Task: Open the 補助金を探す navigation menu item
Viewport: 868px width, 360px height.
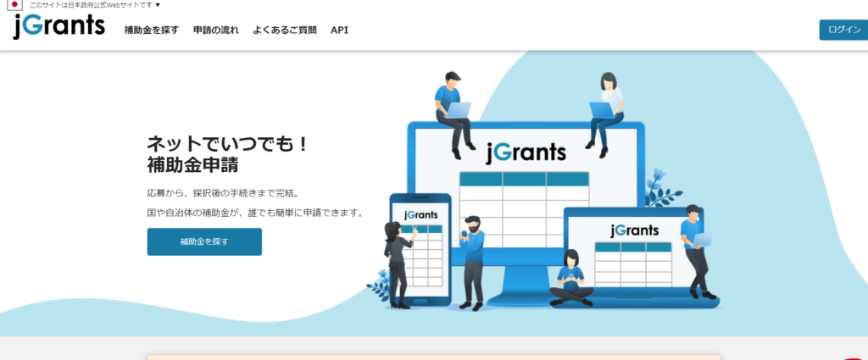Action: (152, 30)
